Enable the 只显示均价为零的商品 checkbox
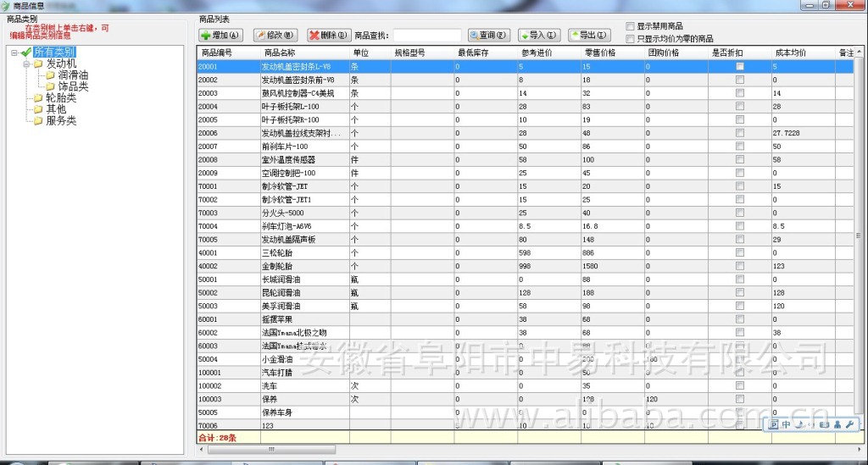 pyautogui.click(x=630, y=39)
